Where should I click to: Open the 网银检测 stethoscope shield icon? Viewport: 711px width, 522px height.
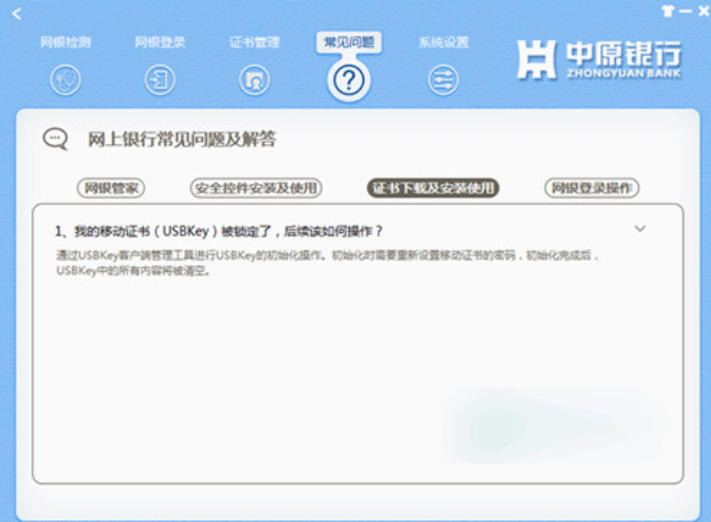[65, 80]
